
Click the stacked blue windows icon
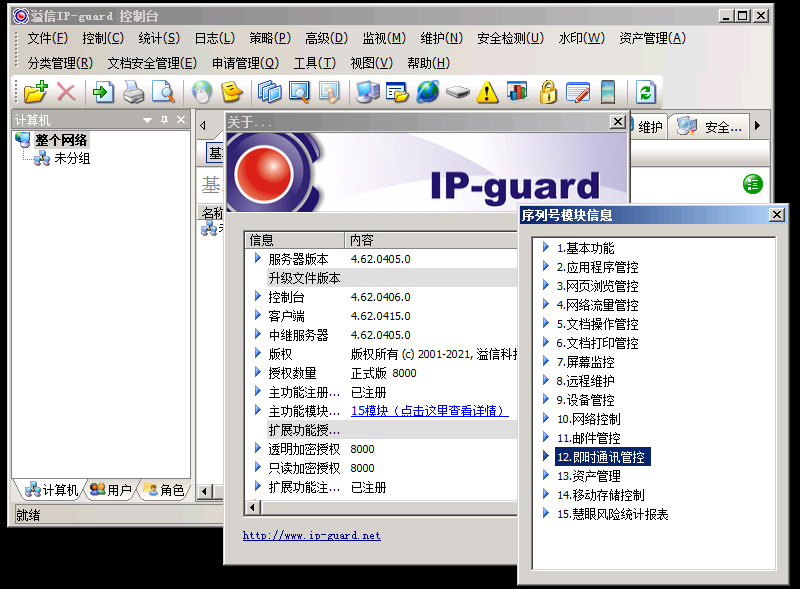[x=269, y=93]
